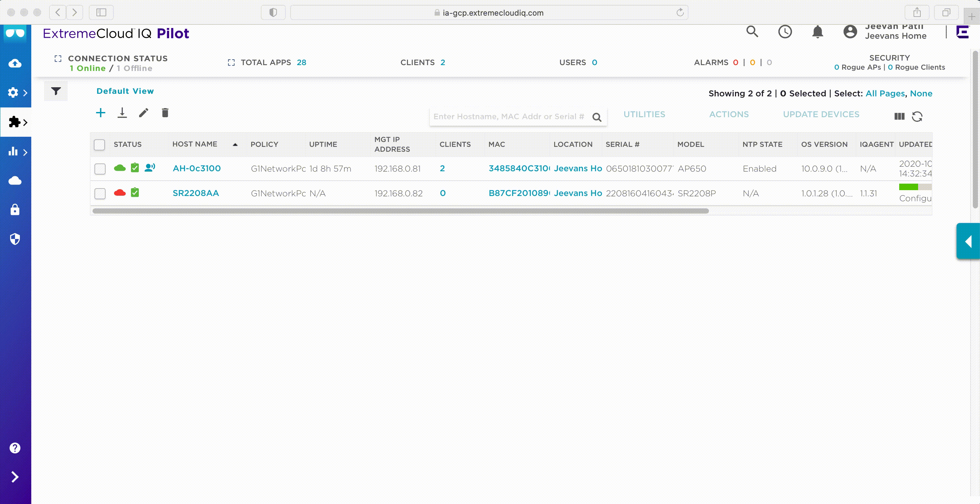Select the SR2208AA row checkbox
The width and height of the screenshot is (980, 504).
coord(100,193)
